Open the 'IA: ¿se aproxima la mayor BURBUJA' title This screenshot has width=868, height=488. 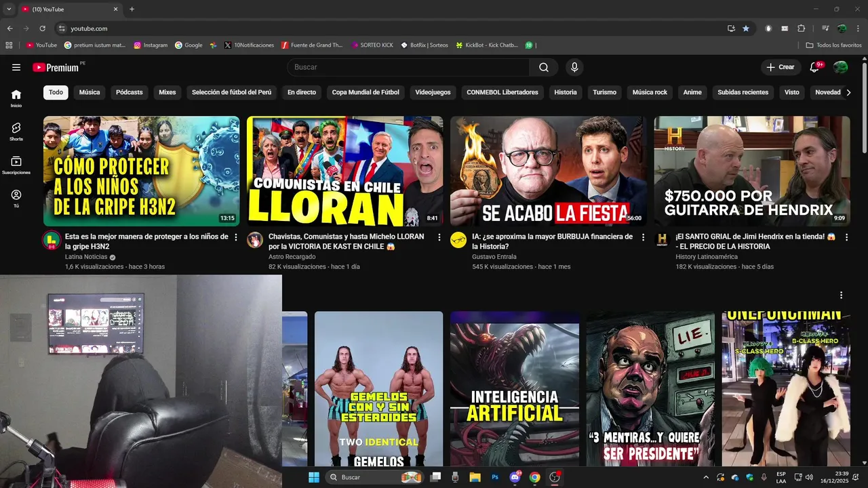tap(552, 241)
